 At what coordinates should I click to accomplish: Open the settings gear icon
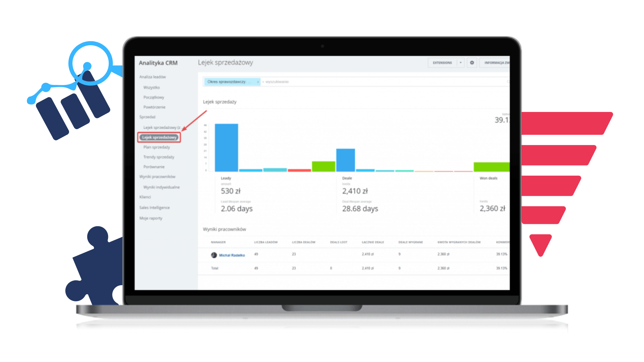click(x=472, y=63)
